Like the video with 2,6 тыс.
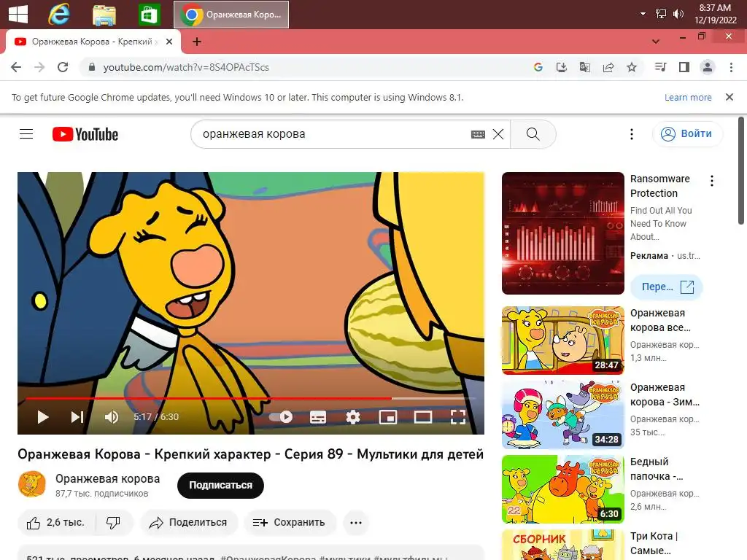This screenshot has height=560, width=747. point(56,523)
